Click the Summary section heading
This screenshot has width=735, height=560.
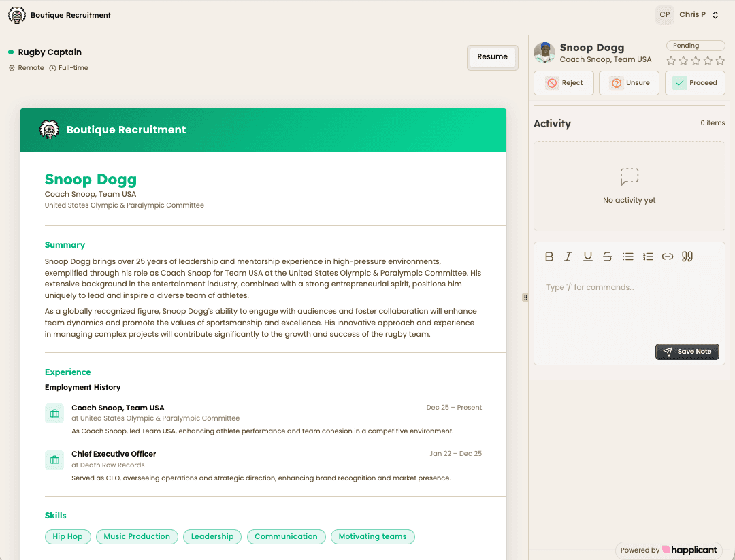pos(65,245)
